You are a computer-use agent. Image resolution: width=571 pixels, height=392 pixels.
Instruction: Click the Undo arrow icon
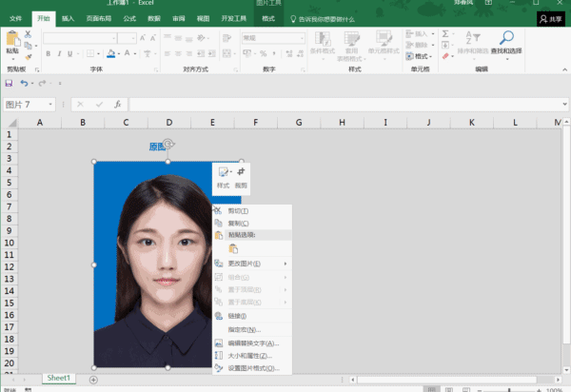[24, 84]
